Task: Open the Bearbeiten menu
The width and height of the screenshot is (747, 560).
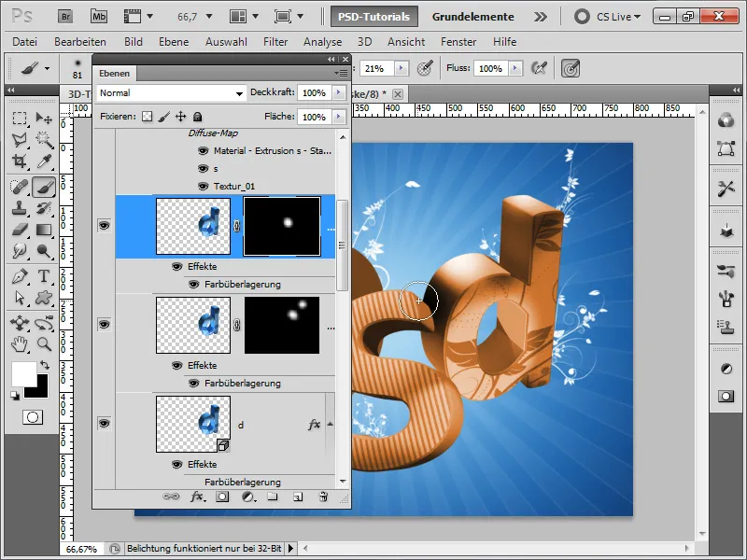Action: click(80, 42)
